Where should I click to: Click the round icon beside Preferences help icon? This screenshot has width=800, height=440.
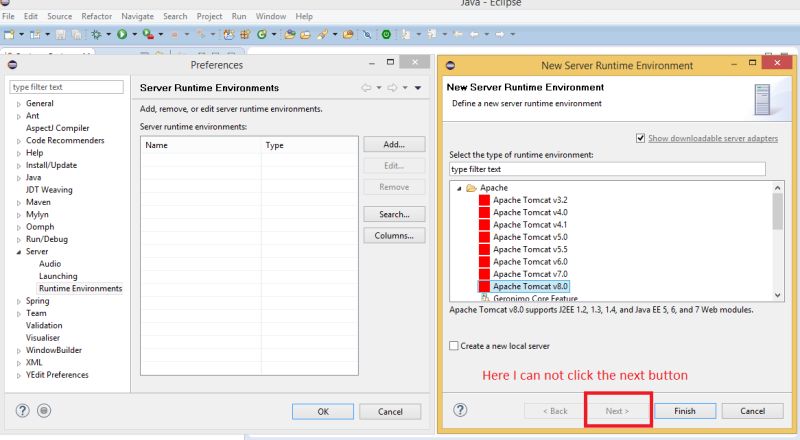[44, 410]
